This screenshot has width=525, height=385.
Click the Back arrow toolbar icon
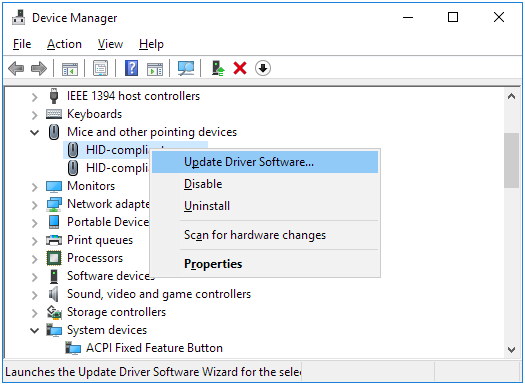pyautogui.click(x=16, y=68)
